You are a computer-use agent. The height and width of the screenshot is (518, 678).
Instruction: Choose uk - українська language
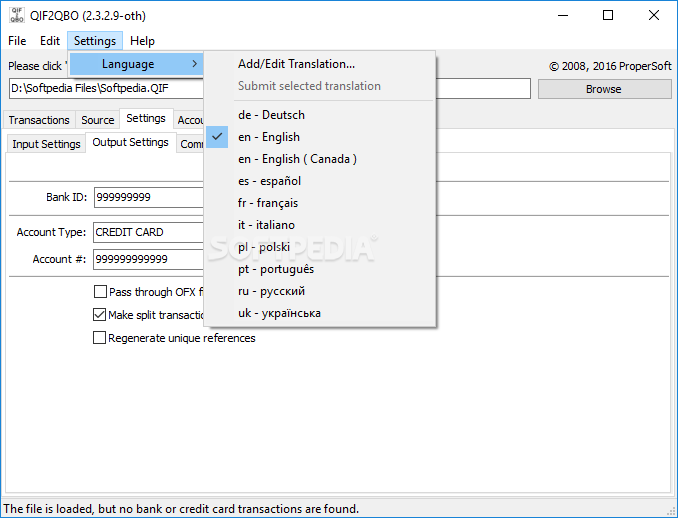tap(320, 313)
